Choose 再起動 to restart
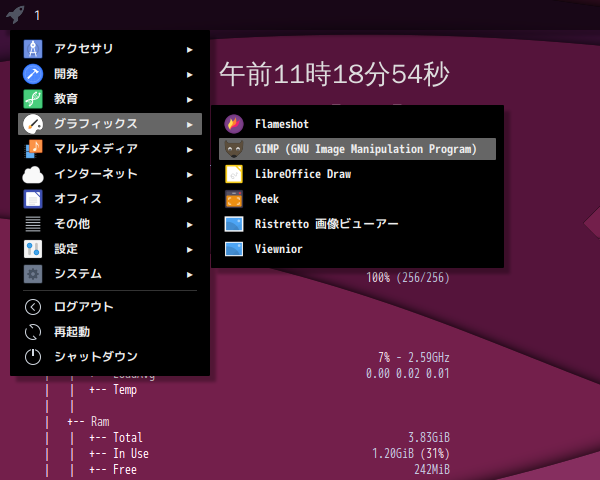 coord(110,332)
